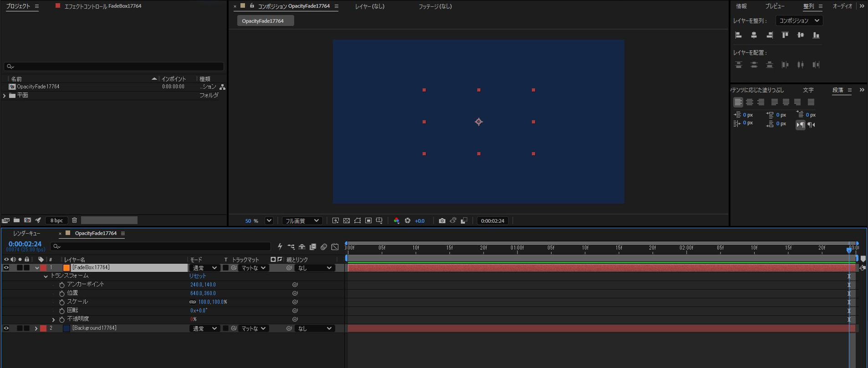
Task: Click the reset exposure aperture icon
Action: click(x=408, y=221)
